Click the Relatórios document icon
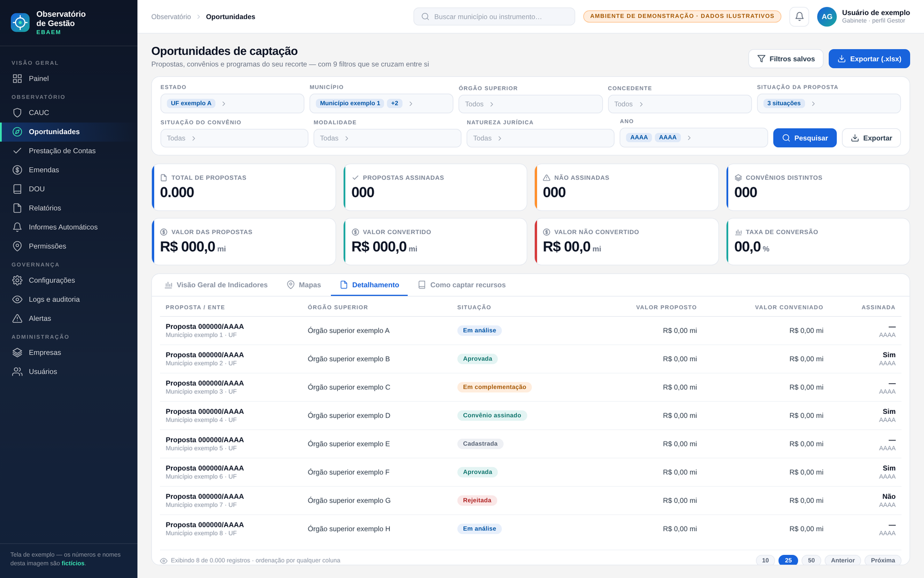This screenshot has height=578, width=924. click(17, 208)
